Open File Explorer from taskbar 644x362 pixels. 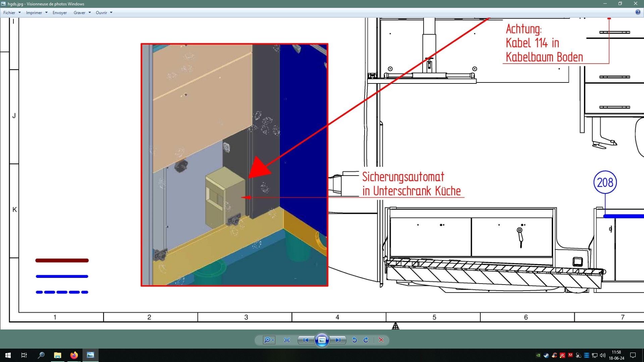58,355
